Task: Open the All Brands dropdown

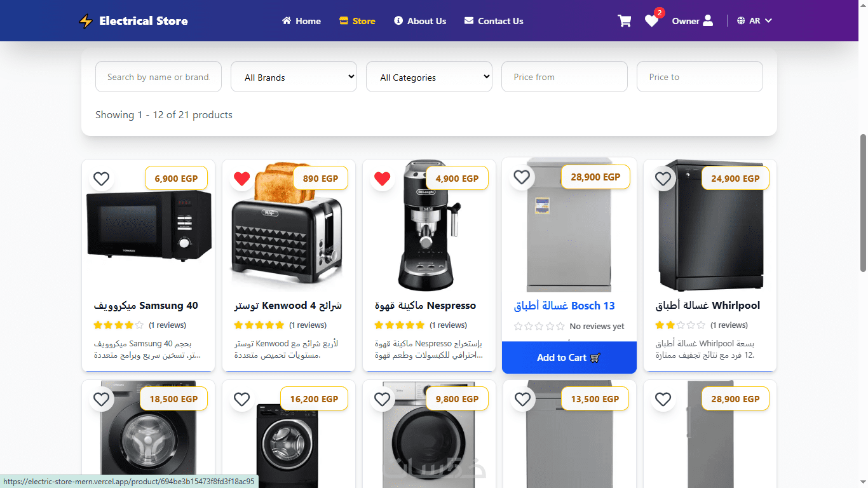Action: pyautogui.click(x=294, y=77)
